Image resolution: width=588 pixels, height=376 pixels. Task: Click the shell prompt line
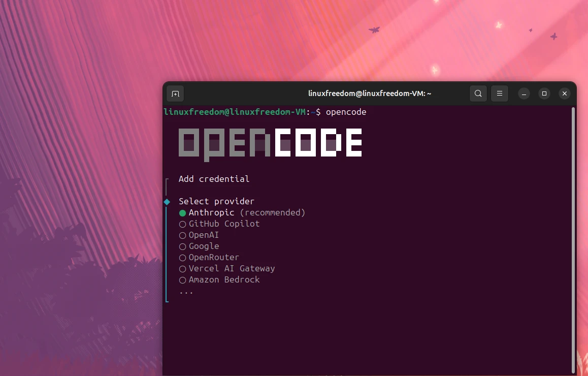click(x=237, y=112)
